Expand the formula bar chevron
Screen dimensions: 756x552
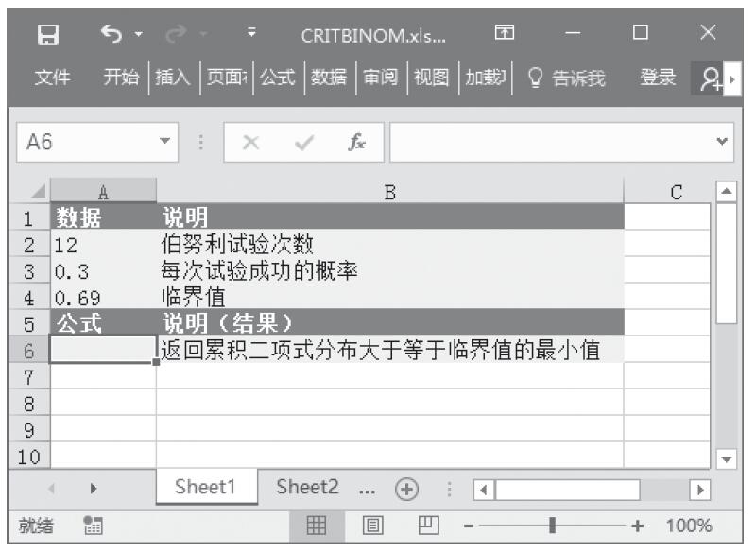point(723,143)
